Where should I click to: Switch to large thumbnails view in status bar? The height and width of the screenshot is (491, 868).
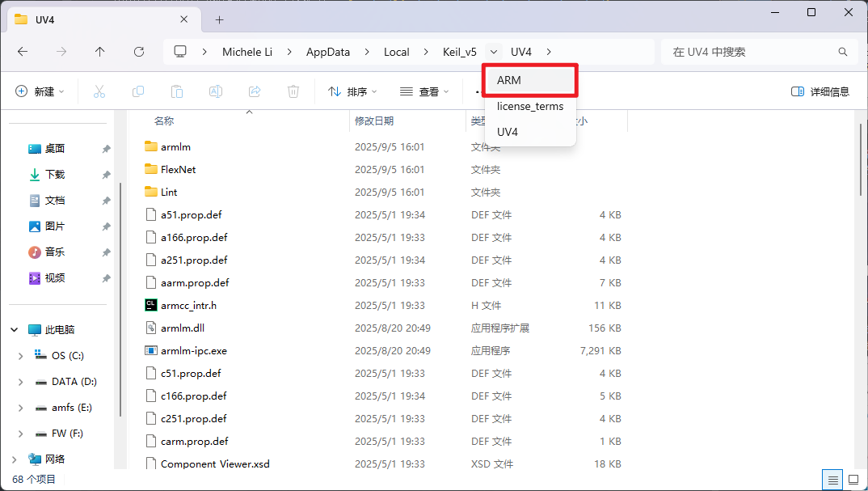852,480
